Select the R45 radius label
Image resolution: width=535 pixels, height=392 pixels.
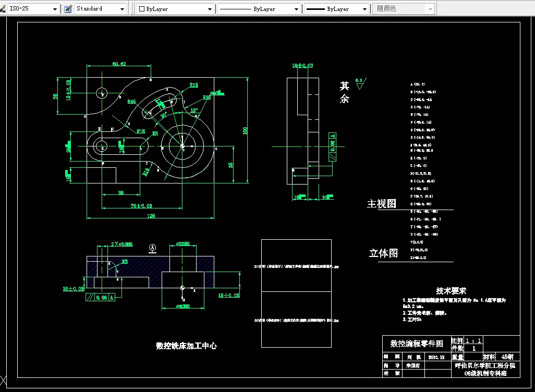click(x=131, y=102)
